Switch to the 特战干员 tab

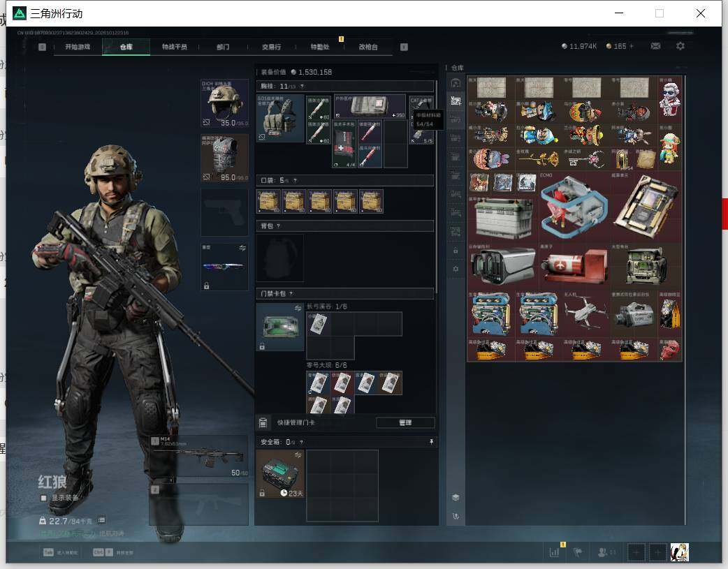tap(174, 47)
